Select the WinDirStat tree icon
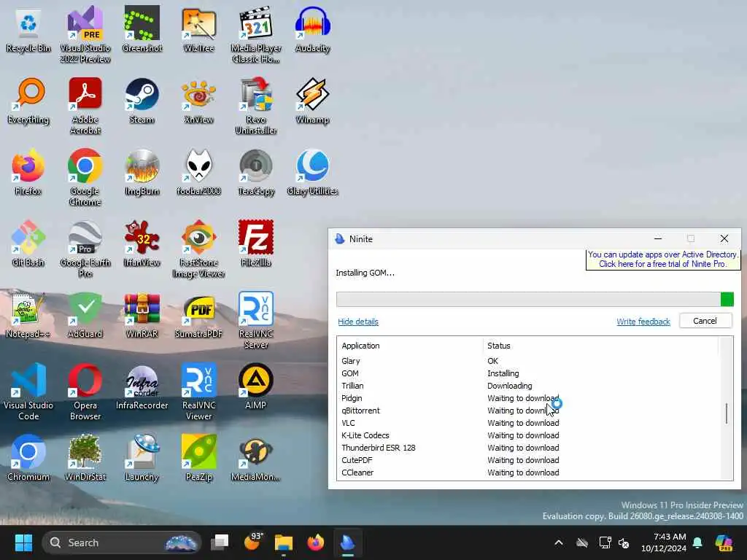Screen dimensions: 747x560 coord(85,459)
